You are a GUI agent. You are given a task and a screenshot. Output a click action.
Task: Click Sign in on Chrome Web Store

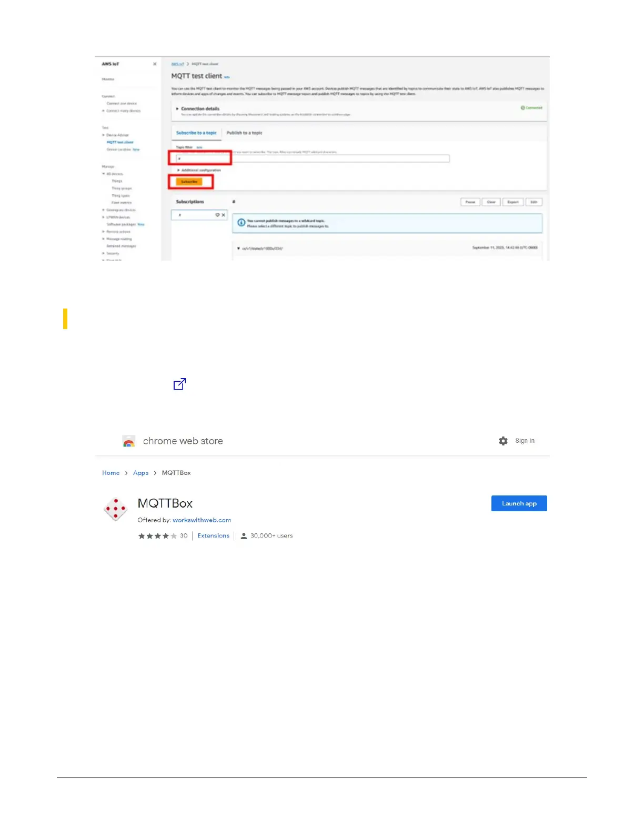[525, 441]
